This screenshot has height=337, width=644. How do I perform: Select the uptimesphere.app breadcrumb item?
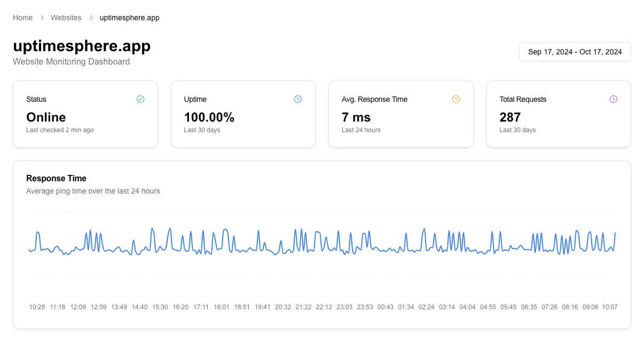130,18
